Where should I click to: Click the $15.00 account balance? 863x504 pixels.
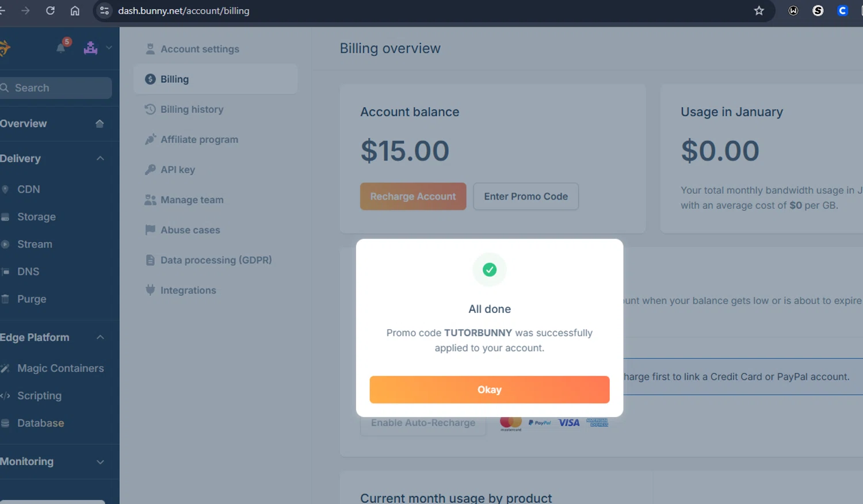coord(405,151)
